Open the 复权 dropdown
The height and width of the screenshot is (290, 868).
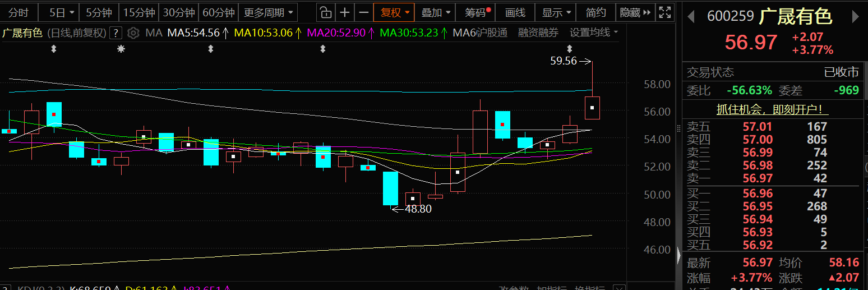395,12
